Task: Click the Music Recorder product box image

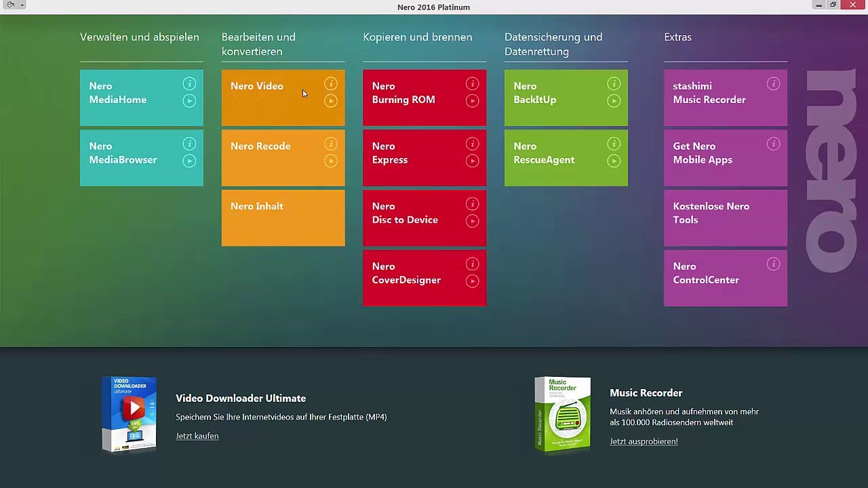Action: pos(563,414)
